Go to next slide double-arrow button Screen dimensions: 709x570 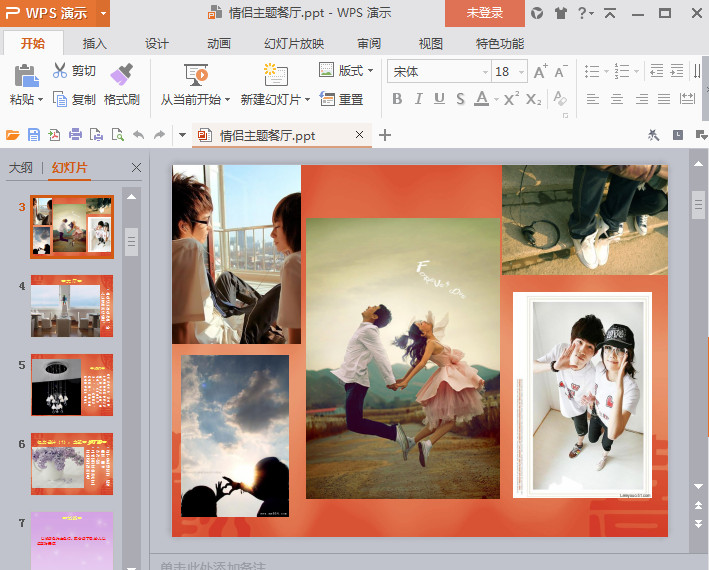pos(698,523)
